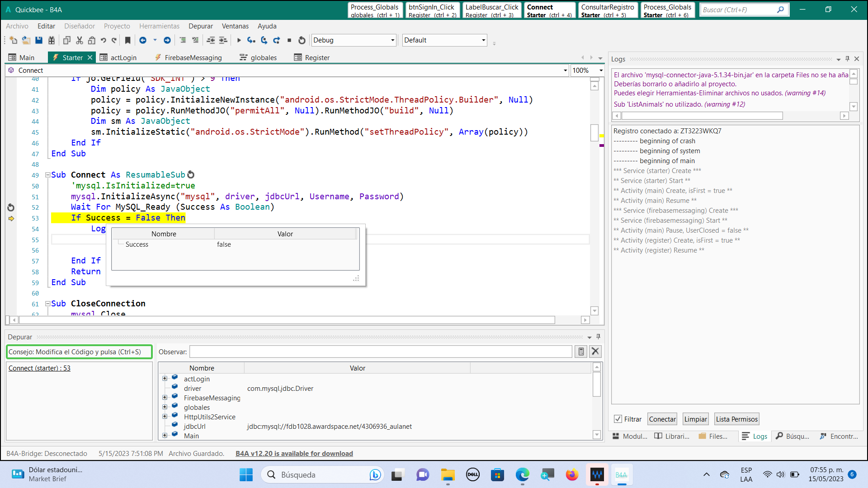Open the Depurar menu
This screenshot has height=488, width=868.
point(200,26)
